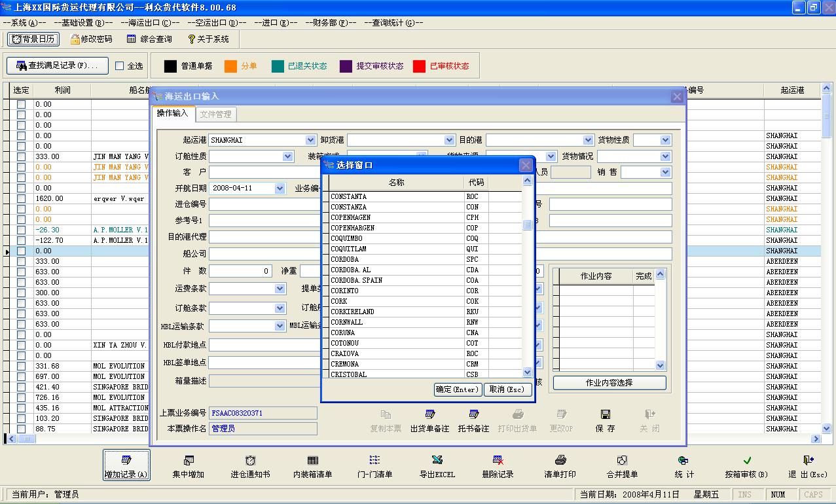Click the 查找满足记录(F)... search button
This screenshot has height=504, width=836.
[58, 65]
